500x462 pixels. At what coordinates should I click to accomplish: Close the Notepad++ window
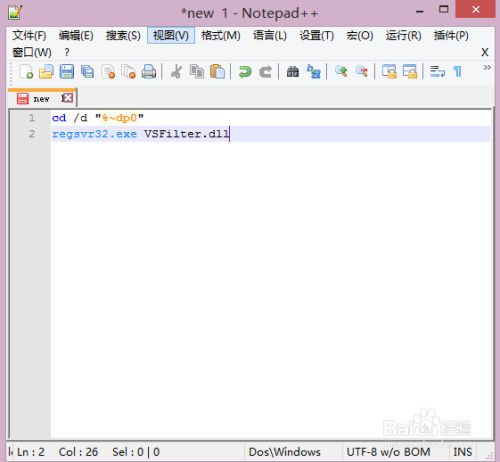476,9
